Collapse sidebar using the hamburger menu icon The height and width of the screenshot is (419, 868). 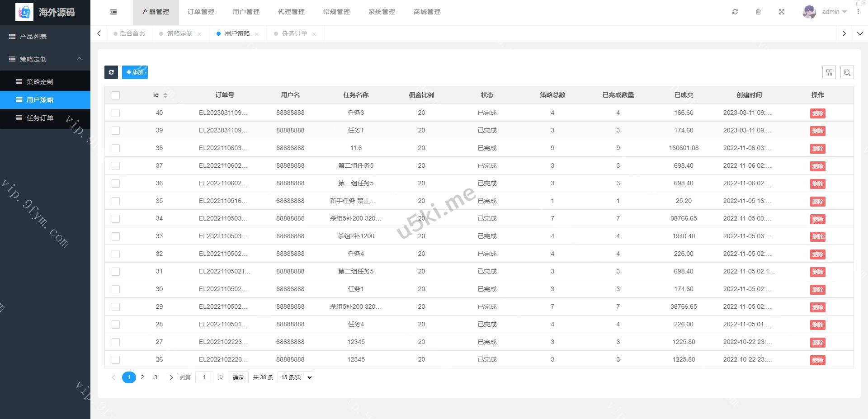(x=113, y=12)
